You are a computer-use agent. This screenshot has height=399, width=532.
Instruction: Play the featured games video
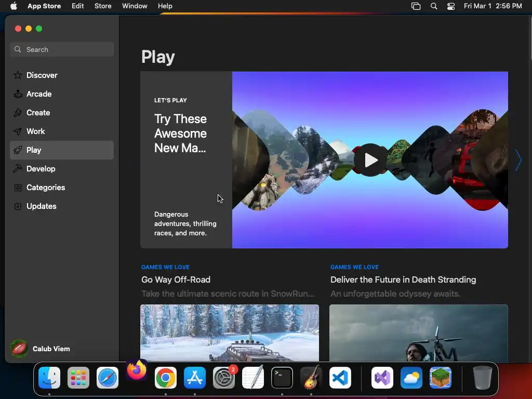(x=370, y=160)
